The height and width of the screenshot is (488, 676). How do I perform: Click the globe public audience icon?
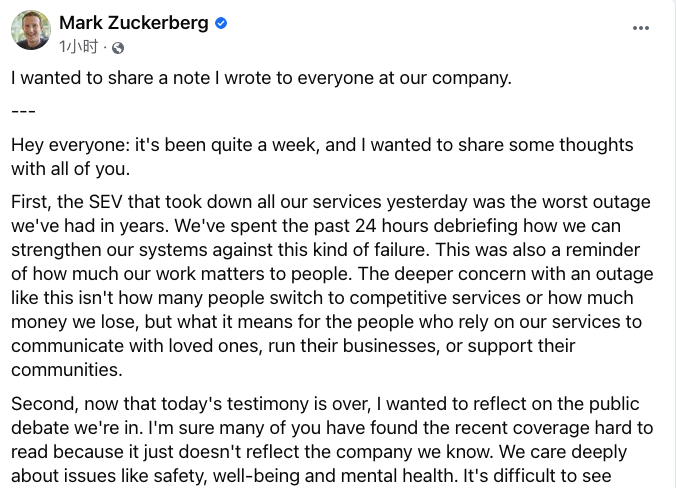tap(118, 46)
